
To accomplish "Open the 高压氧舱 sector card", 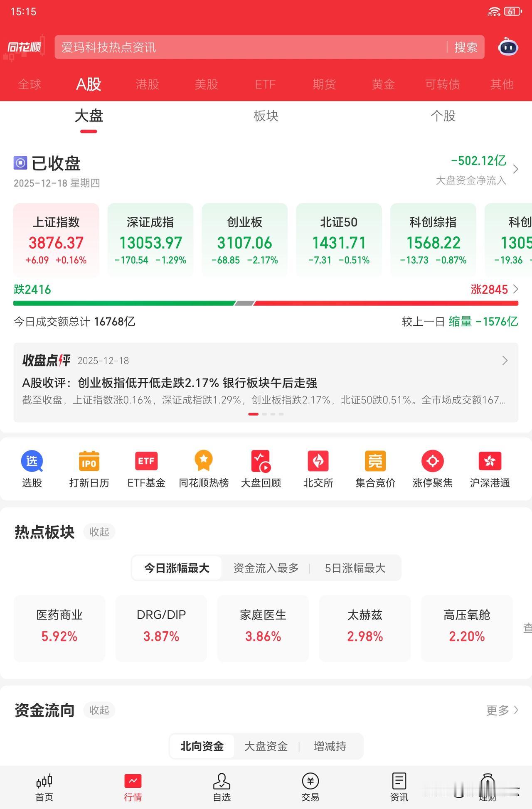I will [x=467, y=628].
